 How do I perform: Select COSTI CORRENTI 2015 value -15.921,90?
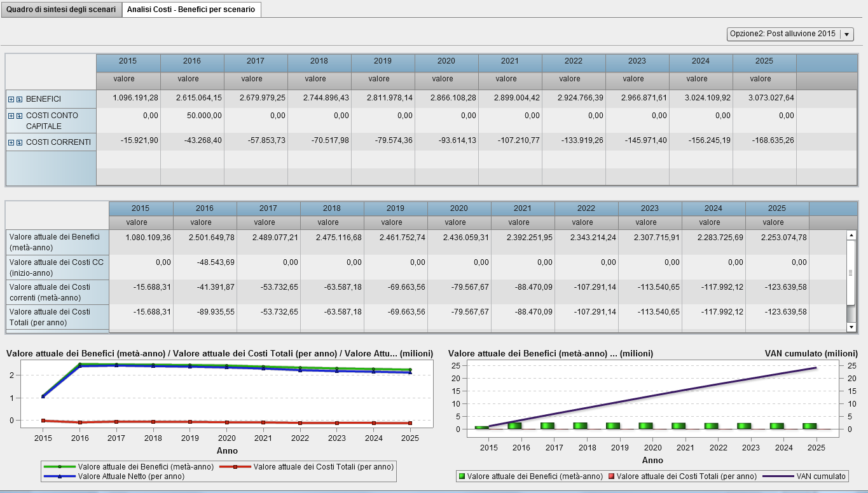pos(128,140)
